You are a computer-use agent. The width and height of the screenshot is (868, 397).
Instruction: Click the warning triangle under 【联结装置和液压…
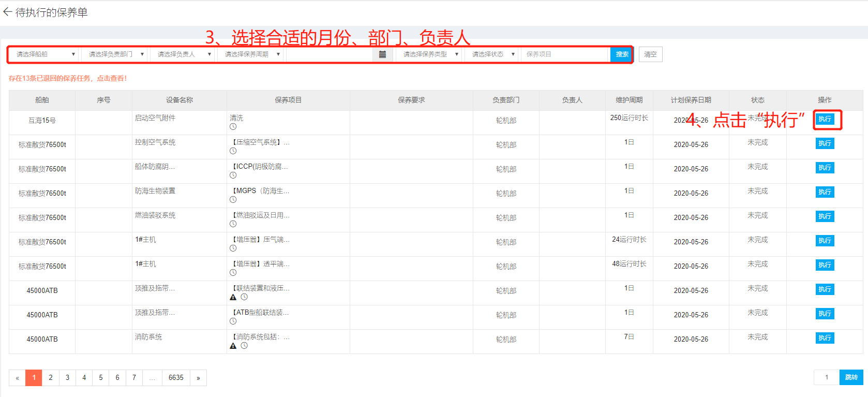233,297
